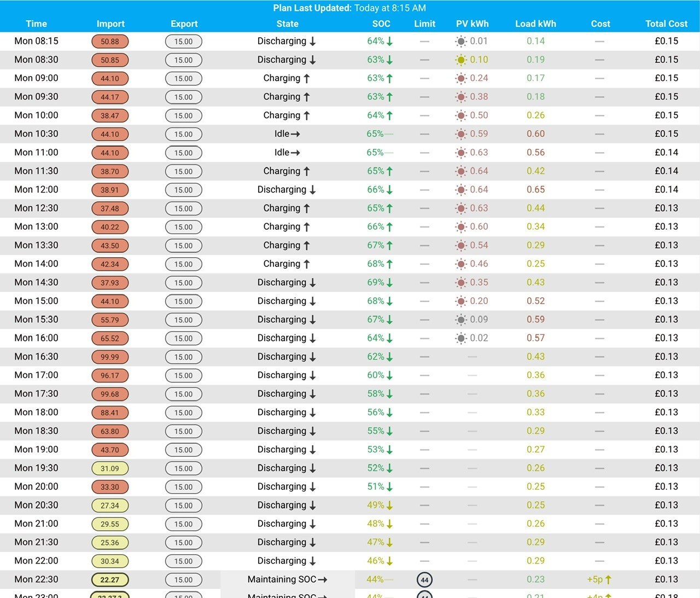This screenshot has height=598, width=700.
Task: Click the Time column header
Action: coord(37,24)
